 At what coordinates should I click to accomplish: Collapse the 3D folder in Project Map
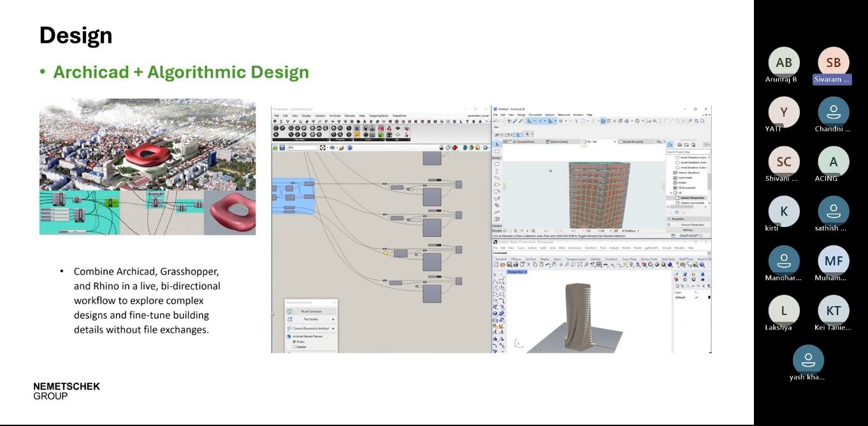670,193
